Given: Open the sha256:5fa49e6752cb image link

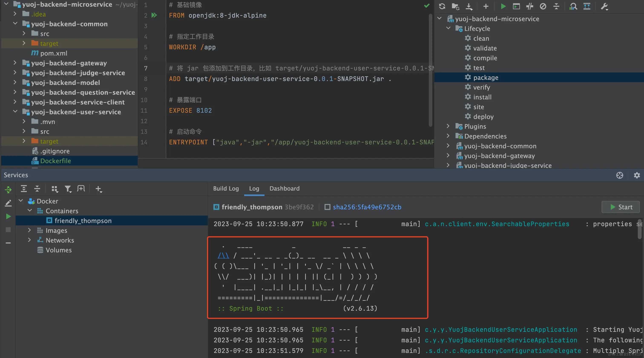Looking at the screenshot, I should click(367, 207).
